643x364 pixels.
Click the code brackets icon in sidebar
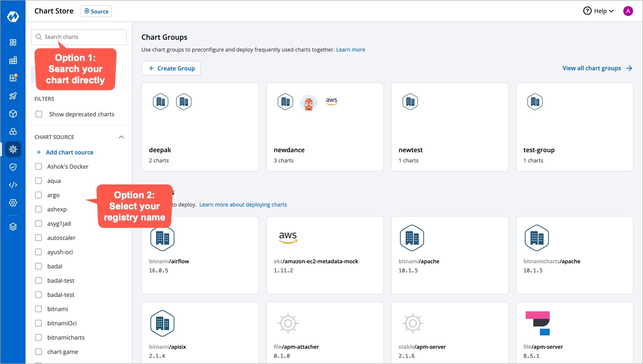click(13, 185)
